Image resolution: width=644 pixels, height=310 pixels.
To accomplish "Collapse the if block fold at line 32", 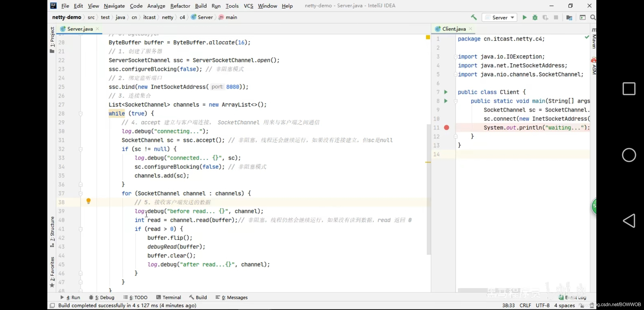I will [x=81, y=149].
